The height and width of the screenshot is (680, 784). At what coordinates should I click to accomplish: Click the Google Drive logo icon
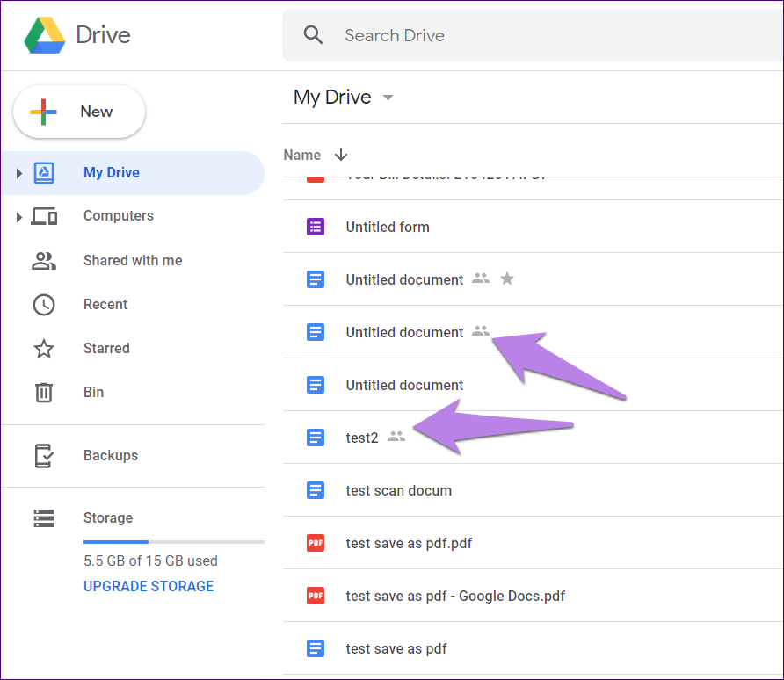45,35
